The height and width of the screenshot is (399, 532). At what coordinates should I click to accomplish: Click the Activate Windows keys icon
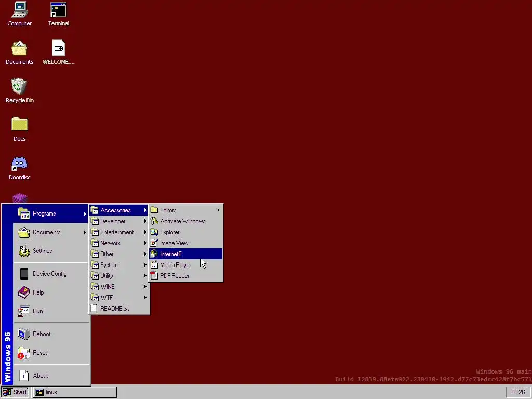pyautogui.click(x=154, y=221)
